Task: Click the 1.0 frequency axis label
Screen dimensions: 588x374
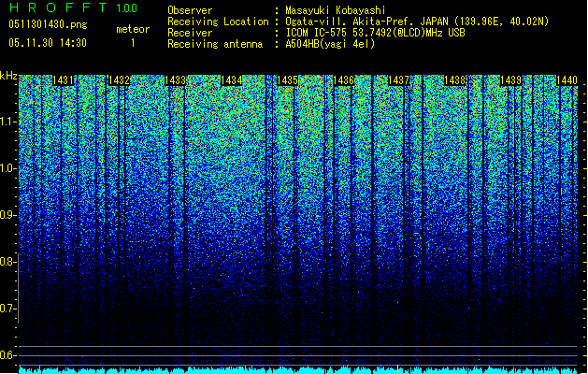Action: point(7,168)
